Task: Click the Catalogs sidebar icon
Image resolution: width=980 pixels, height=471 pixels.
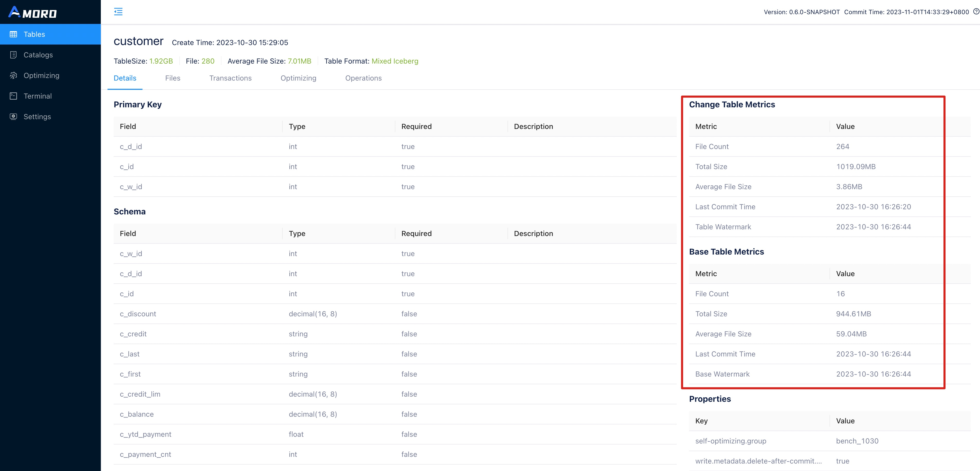Action: coord(13,55)
